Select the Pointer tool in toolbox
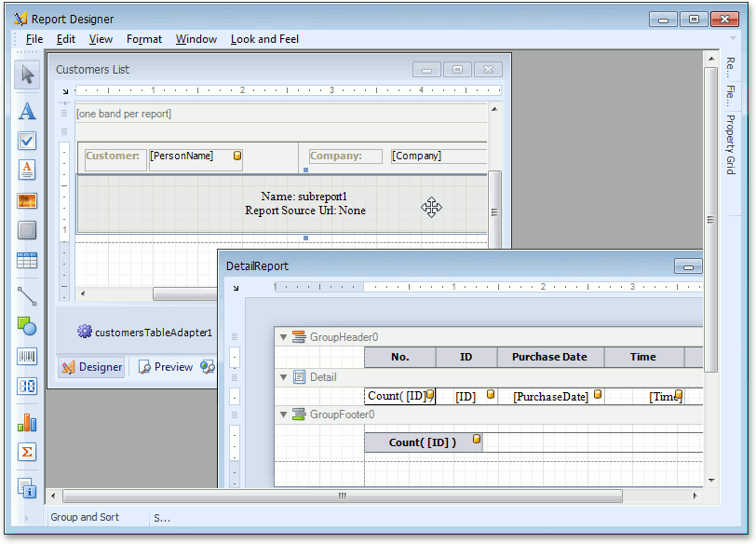This screenshot has width=756, height=544. coord(27,75)
